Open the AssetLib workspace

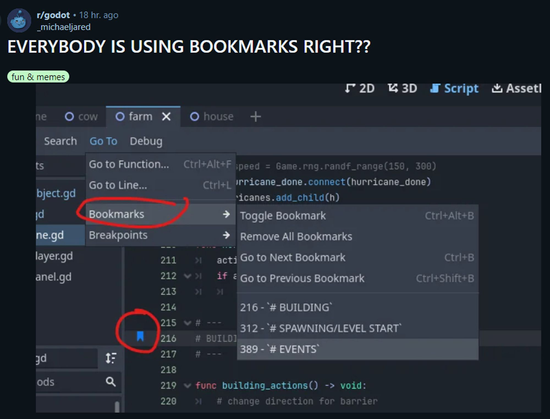[x=516, y=88]
